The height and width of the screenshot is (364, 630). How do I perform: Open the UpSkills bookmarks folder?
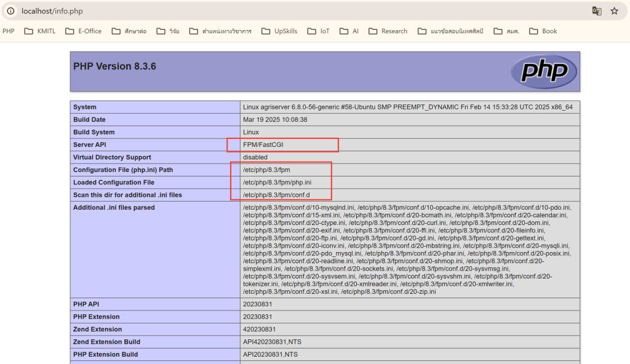pos(279,31)
